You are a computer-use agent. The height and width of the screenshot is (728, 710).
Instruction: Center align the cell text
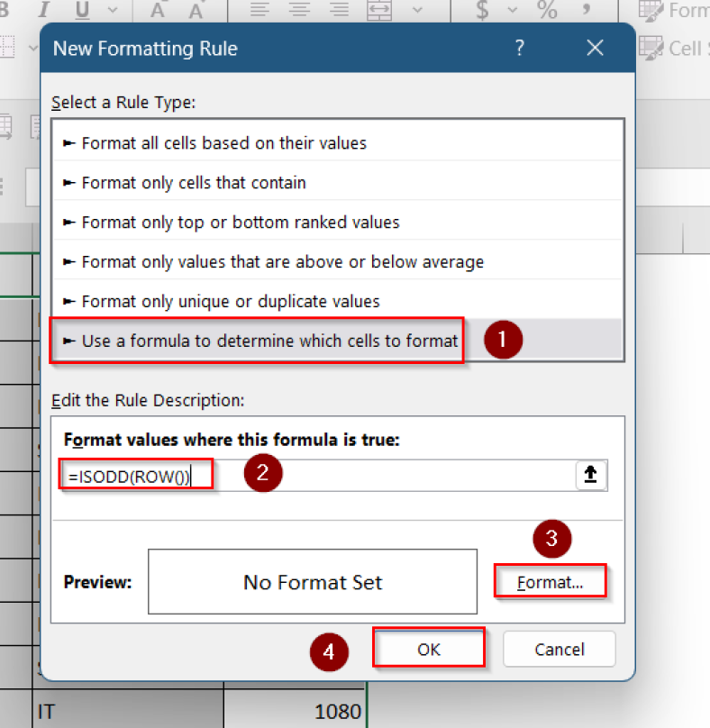pyautogui.click(x=300, y=9)
